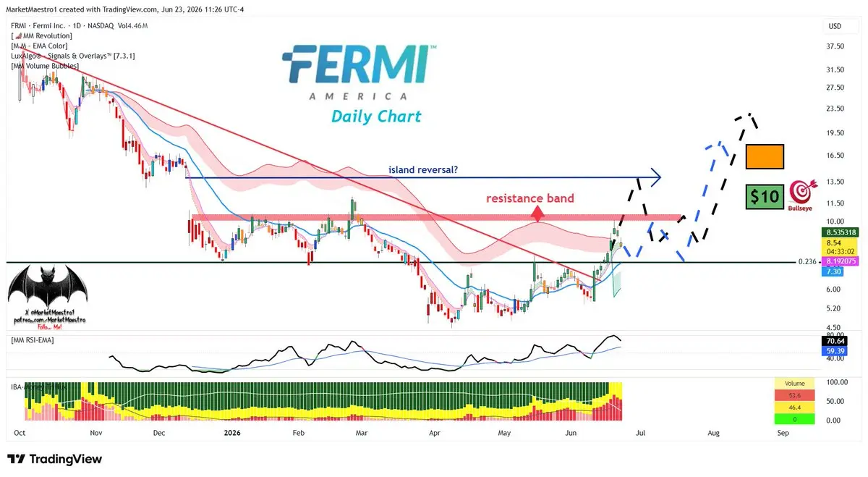The height and width of the screenshot is (477, 868).
Task: Click the TradingView logo at bottom left
Action: (54, 459)
